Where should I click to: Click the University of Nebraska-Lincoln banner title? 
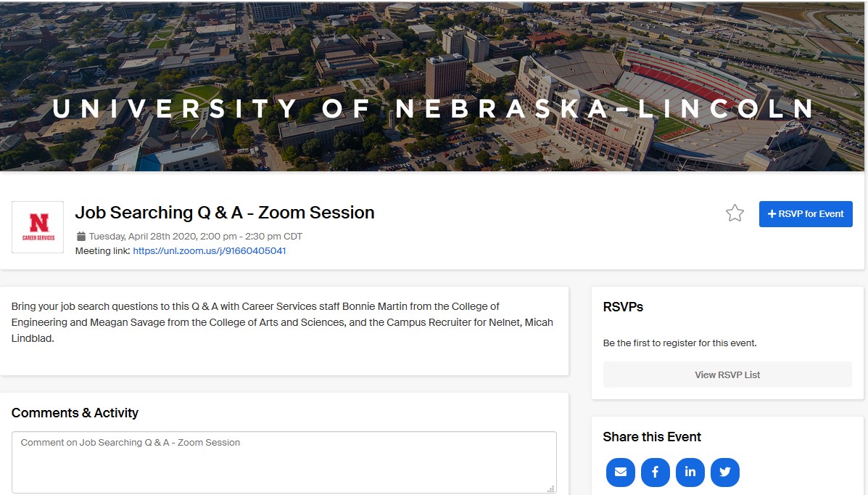(x=434, y=109)
